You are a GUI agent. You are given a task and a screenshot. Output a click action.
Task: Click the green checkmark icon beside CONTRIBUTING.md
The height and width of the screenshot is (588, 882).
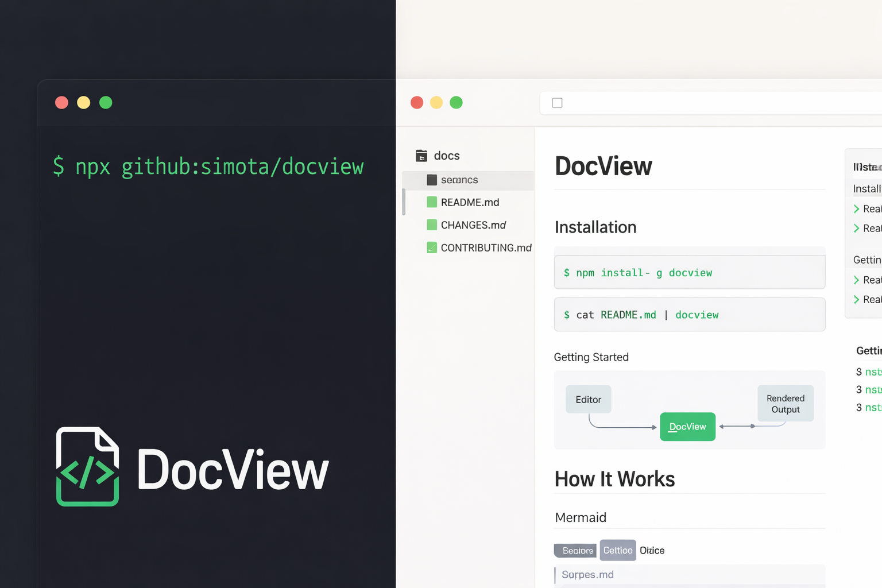click(431, 247)
